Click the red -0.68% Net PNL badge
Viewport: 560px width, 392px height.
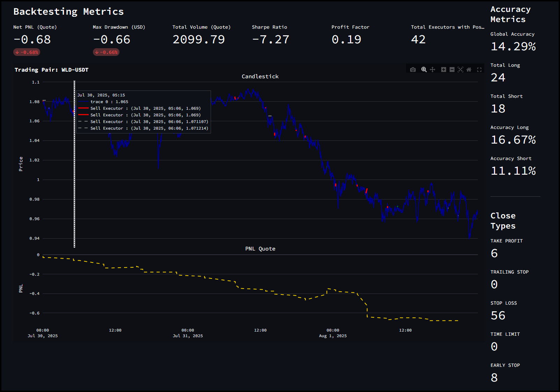click(x=27, y=52)
